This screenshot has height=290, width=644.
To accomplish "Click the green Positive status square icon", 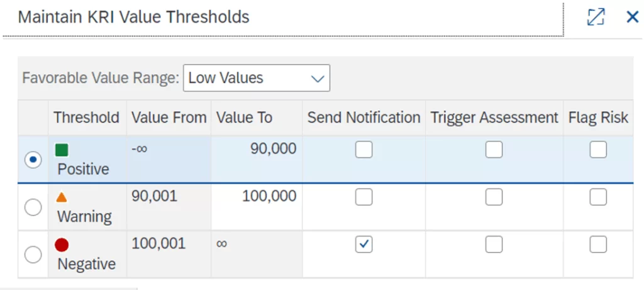I will tap(62, 150).
